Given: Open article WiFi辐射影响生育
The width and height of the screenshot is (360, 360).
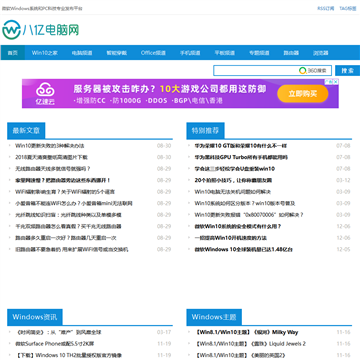Looking at the screenshot, I should [65, 192].
